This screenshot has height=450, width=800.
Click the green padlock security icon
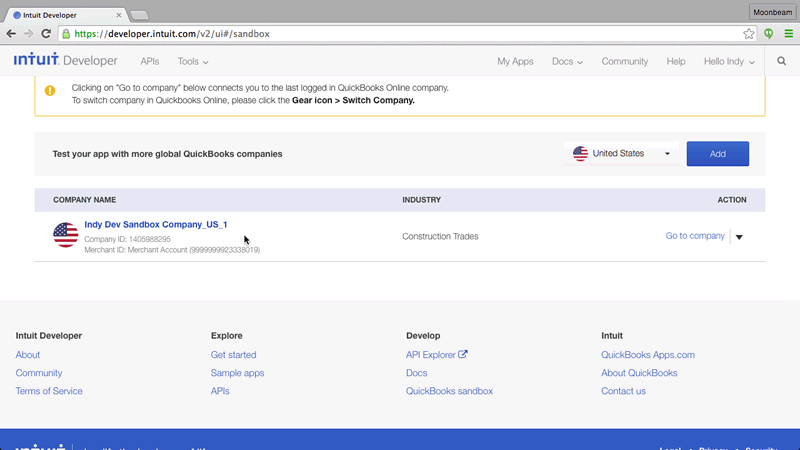coord(66,34)
